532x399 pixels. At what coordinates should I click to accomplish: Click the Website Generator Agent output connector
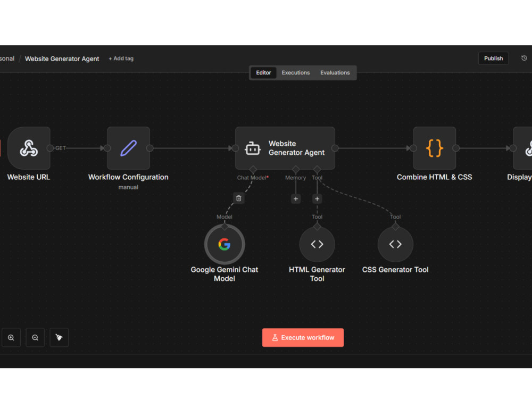point(335,148)
